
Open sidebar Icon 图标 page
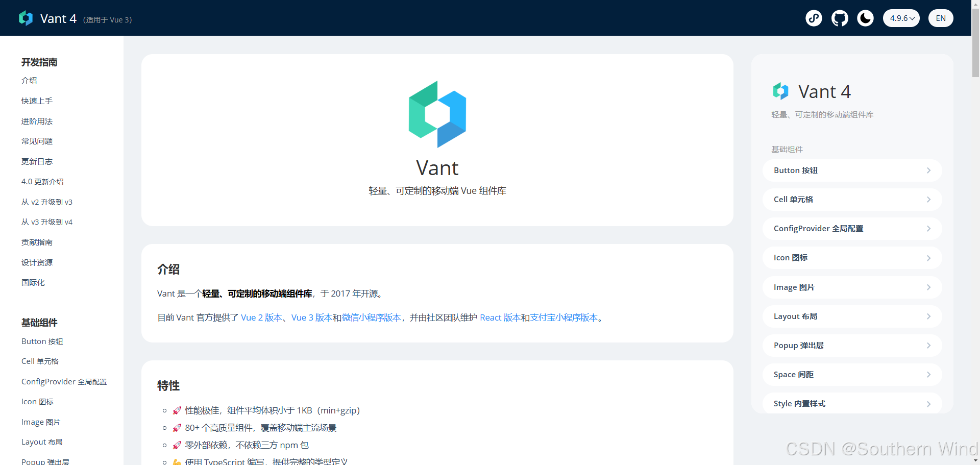(37, 402)
